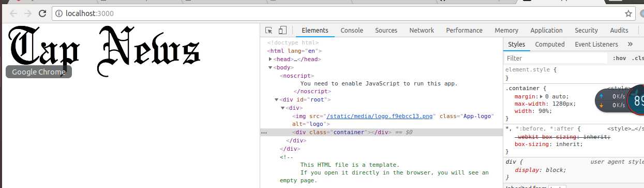This screenshot has width=644, height=188.
Task: Collapse the body element node
Action: coord(270,67)
